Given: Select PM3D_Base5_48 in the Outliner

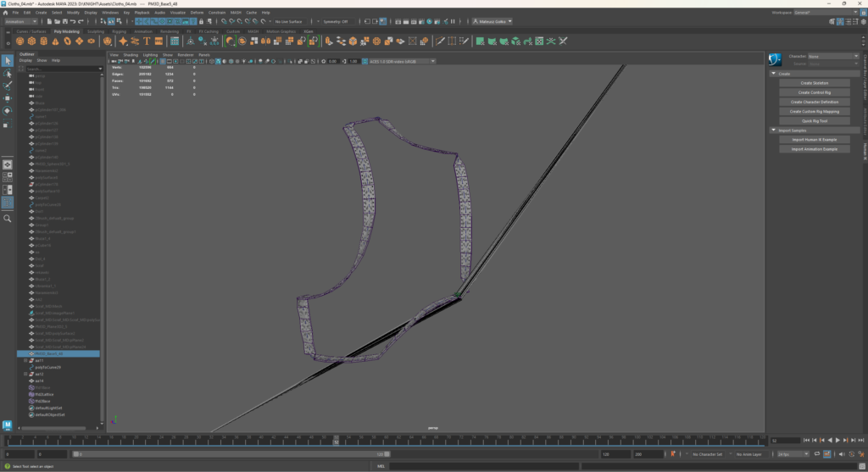Looking at the screenshot, I should (x=49, y=353).
